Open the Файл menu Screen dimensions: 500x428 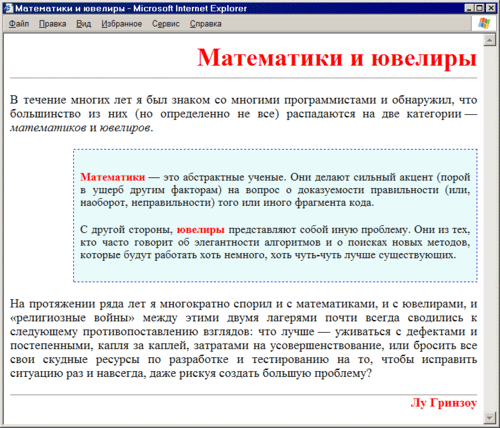(19, 24)
